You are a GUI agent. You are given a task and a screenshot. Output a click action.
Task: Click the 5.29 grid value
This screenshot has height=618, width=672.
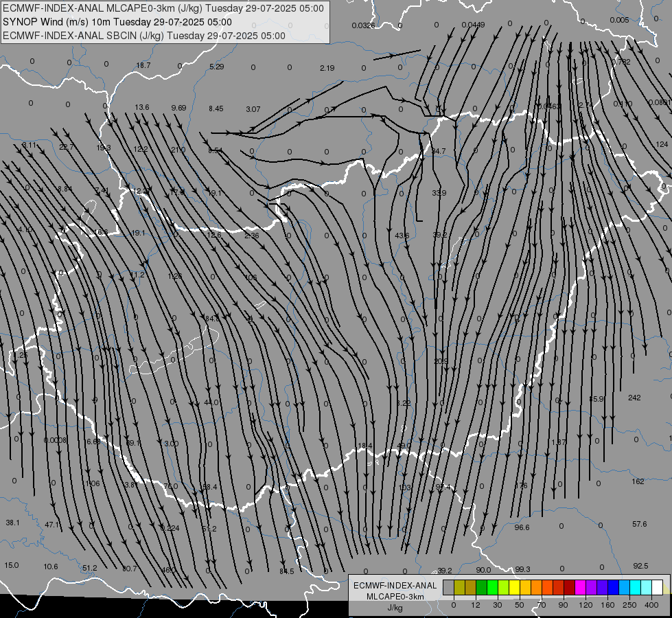tap(216, 67)
